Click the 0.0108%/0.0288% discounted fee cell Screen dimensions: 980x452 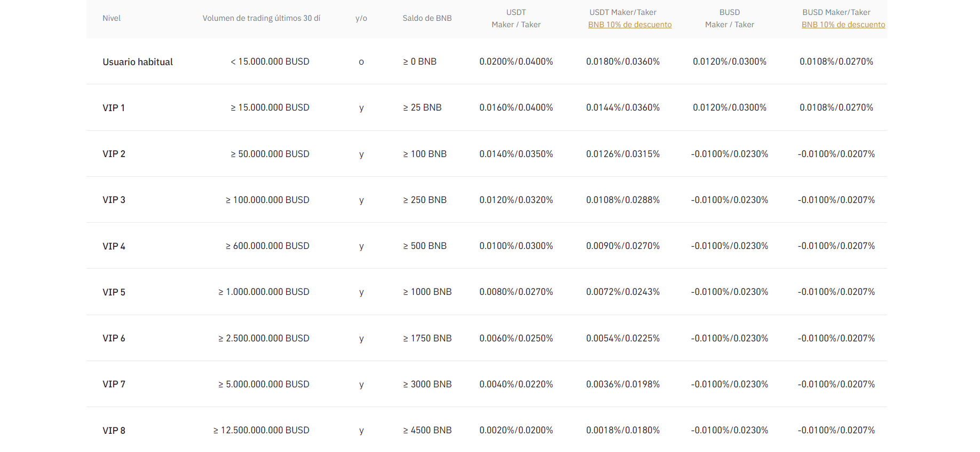pos(623,200)
